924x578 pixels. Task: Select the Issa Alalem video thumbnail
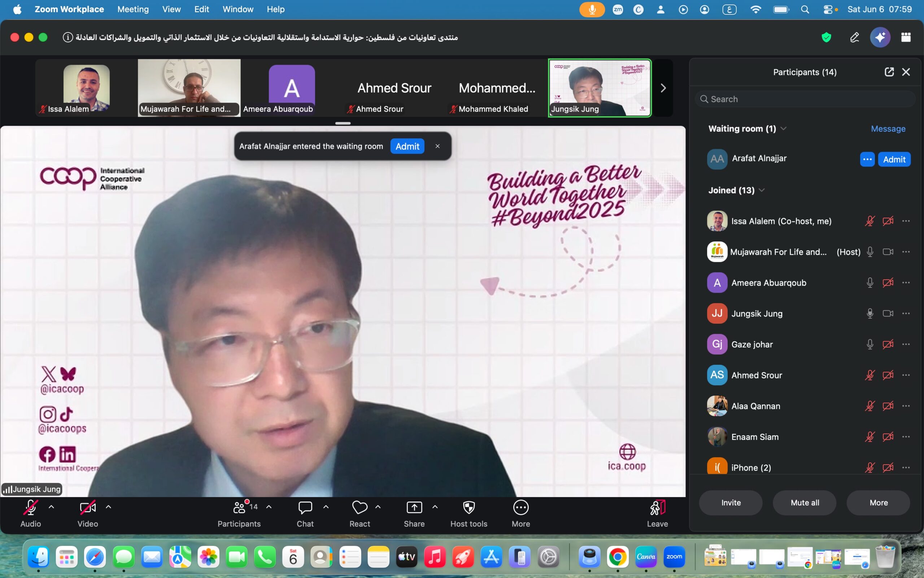[x=86, y=88]
